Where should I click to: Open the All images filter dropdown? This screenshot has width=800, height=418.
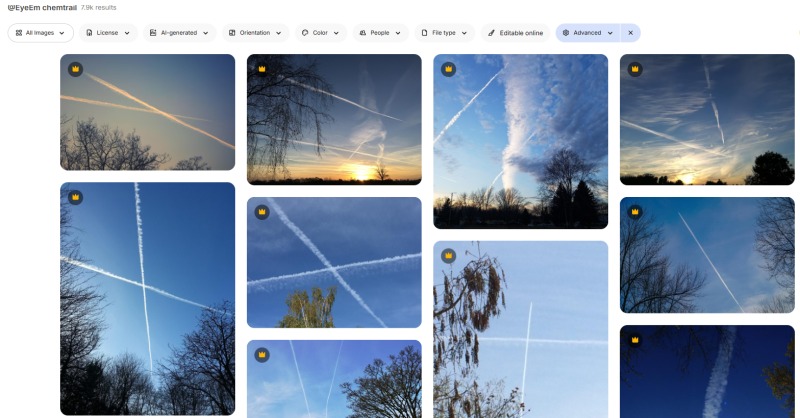point(41,33)
